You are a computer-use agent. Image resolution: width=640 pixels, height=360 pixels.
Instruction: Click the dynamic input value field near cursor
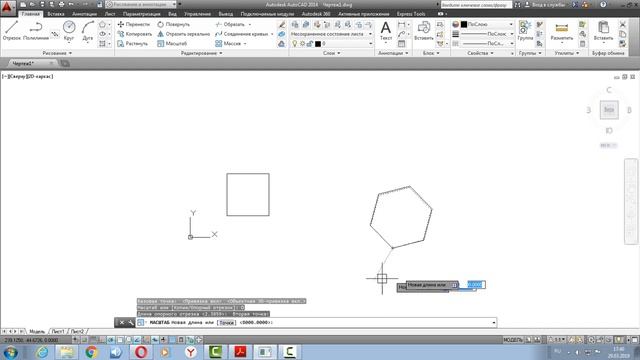[x=476, y=284]
